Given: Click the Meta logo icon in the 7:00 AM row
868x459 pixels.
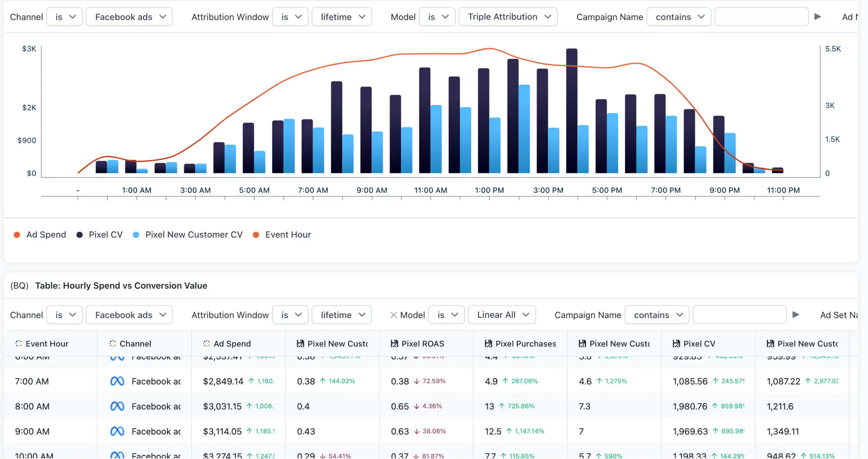Looking at the screenshot, I should click(x=117, y=381).
